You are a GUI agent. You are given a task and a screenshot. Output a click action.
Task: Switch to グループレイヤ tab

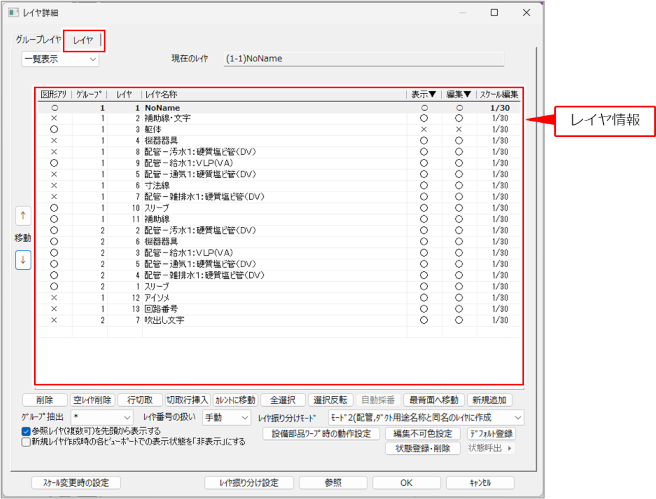(37, 40)
